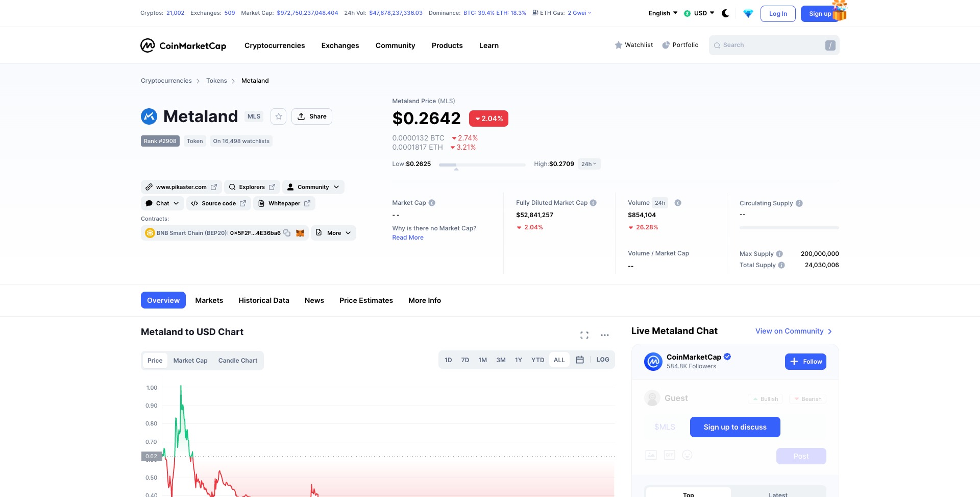The width and height of the screenshot is (980, 497).
Task: Switch to the Historical Data tab
Action: point(264,300)
